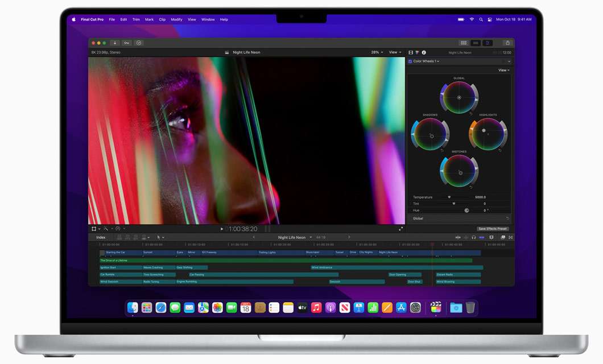Open the viewer View dropdown
Image resolution: width=603 pixels, height=364 pixels.
[394, 52]
